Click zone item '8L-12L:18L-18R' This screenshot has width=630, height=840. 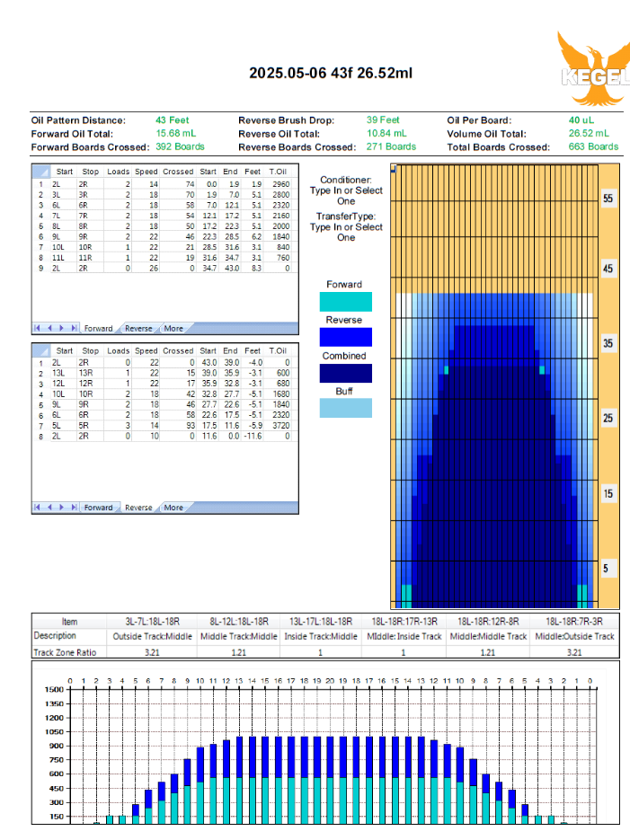239,622
